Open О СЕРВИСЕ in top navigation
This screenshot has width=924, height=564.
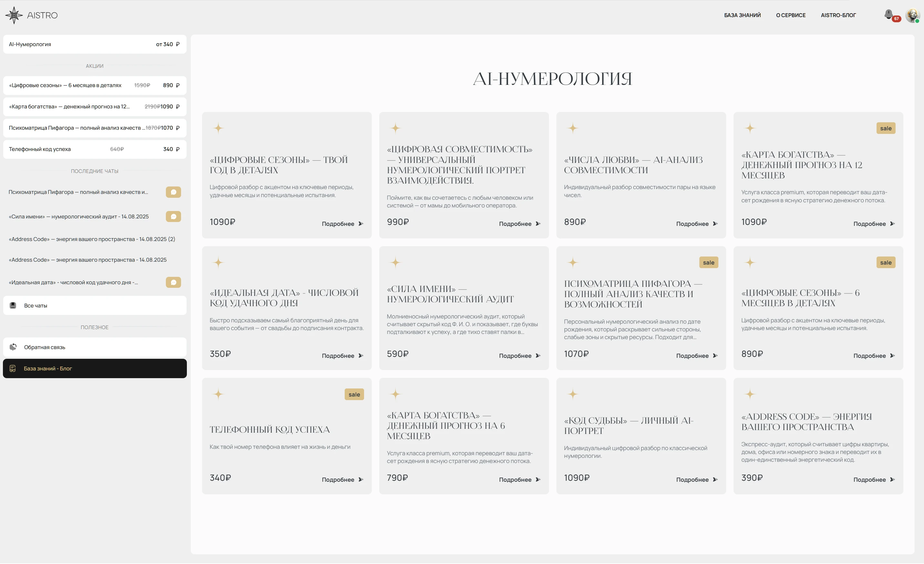[790, 15]
